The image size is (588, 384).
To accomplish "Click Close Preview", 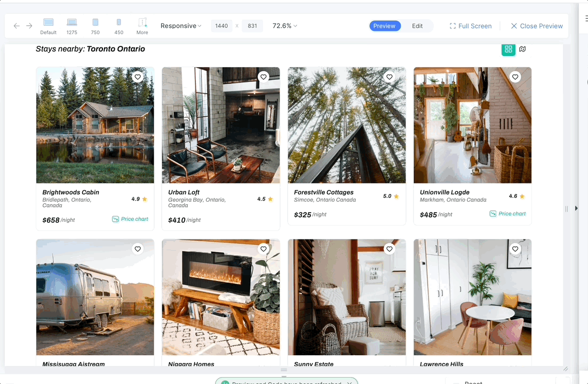I will coord(537,26).
